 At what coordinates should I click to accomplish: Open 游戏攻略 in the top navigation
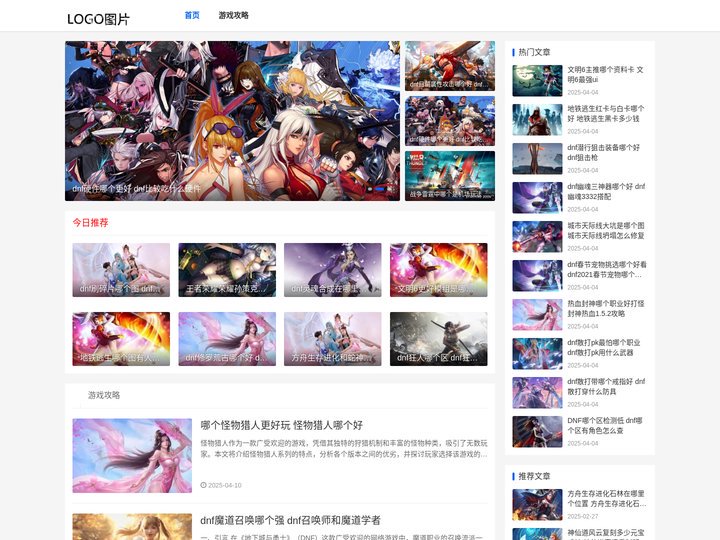coord(233,15)
